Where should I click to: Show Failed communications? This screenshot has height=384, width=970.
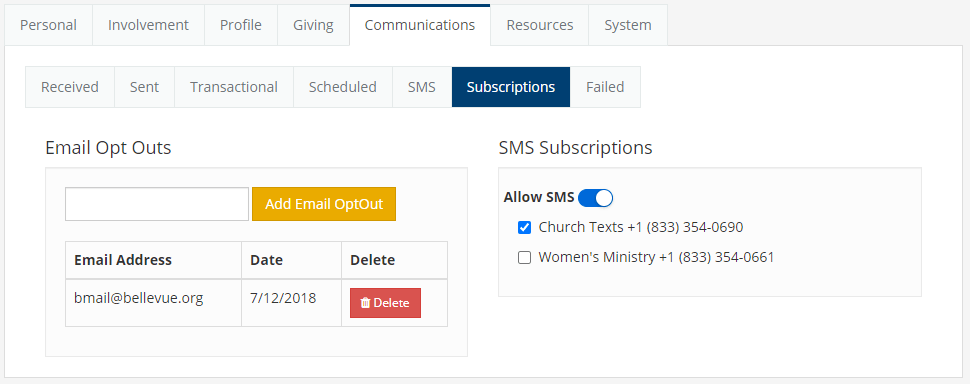pyautogui.click(x=605, y=87)
